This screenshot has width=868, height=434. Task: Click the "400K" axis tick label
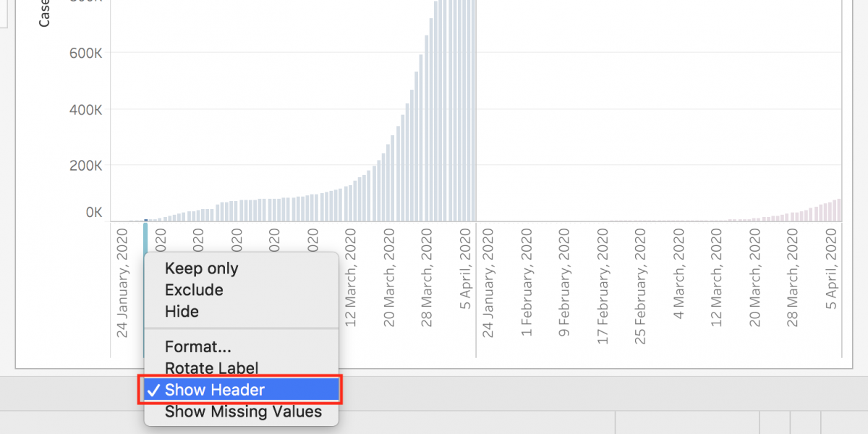click(x=87, y=110)
